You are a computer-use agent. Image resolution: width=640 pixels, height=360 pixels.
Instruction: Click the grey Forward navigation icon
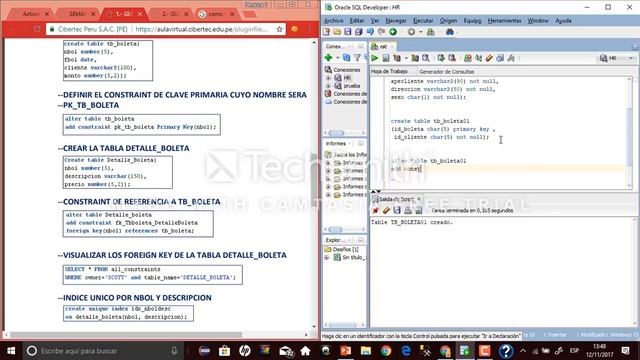click(x=411, y=32)
